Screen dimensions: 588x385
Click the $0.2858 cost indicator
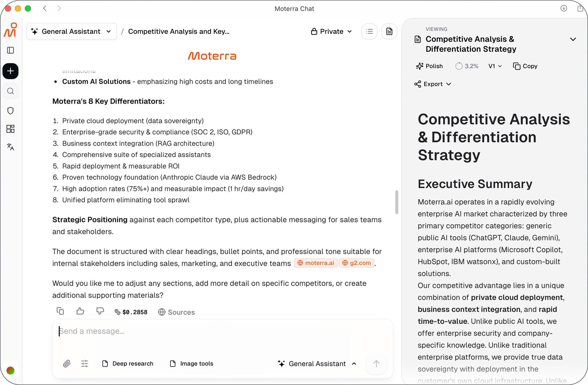(x=131, y=312)
